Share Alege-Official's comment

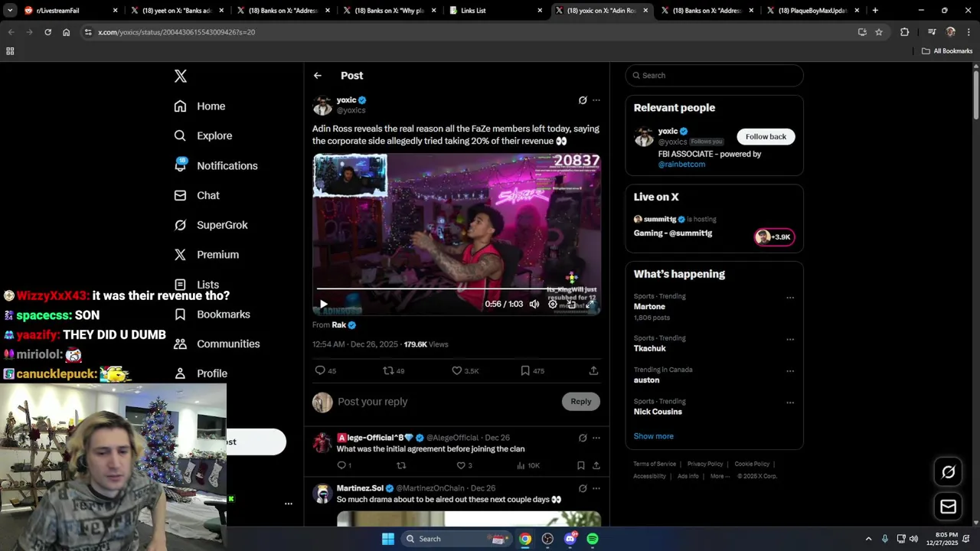coord(596,465)
